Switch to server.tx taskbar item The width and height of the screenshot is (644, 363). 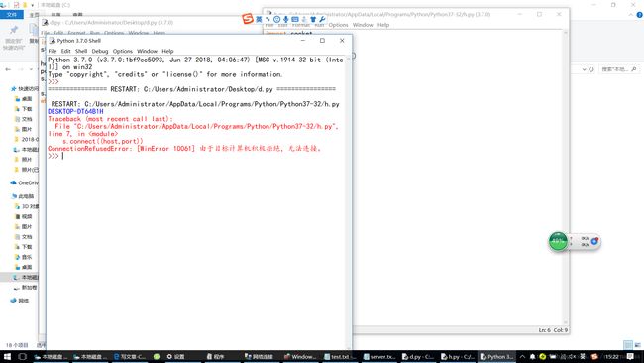(379, 357)
